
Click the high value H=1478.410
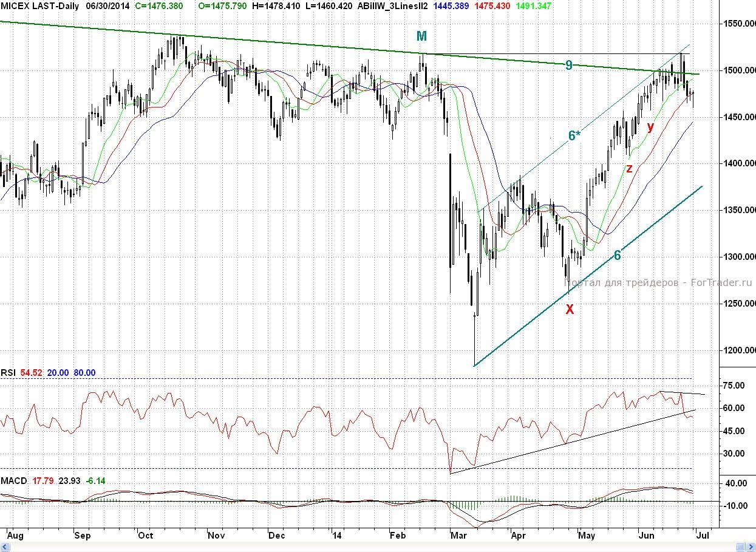[276, 5]
